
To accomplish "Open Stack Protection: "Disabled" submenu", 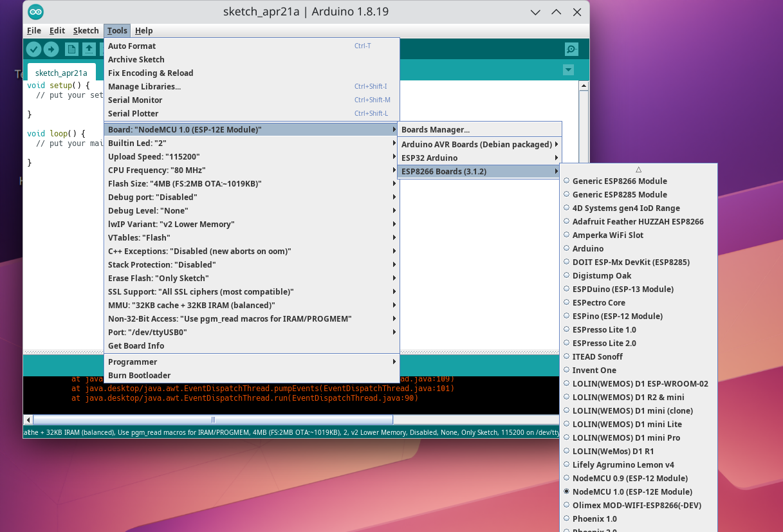I will (x=252, y=264).
